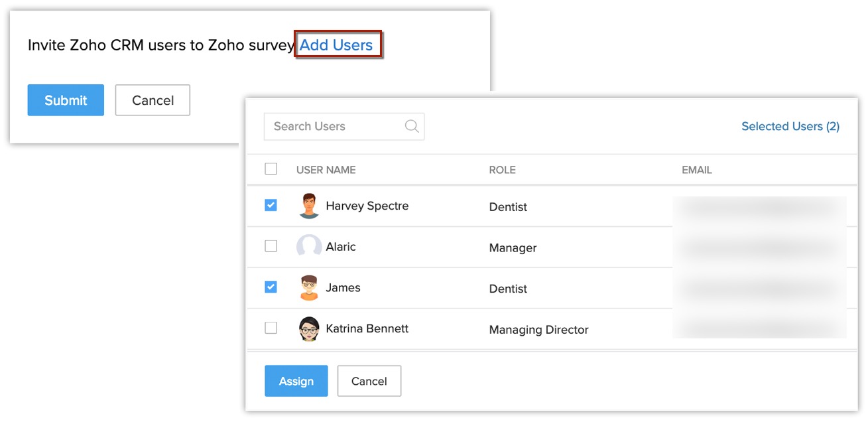Click Harvey Spectre's avatar
The image size is (868, 422).
click(x=309, y=206)
